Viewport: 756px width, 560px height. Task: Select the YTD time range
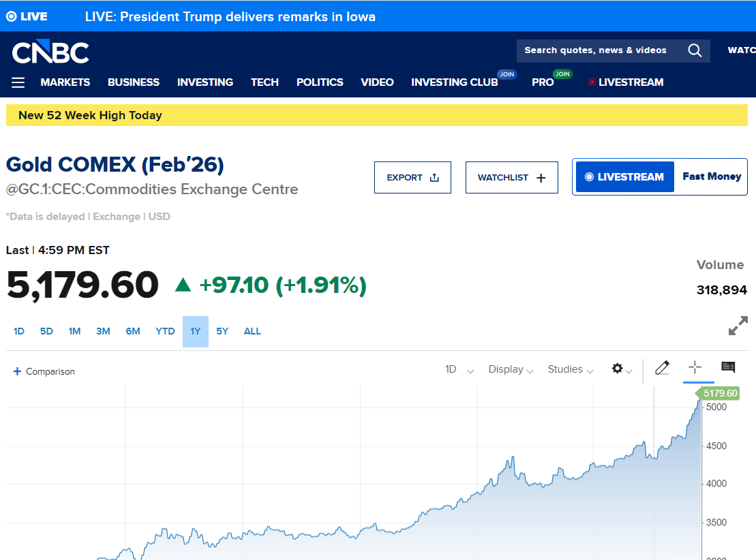coord(165,332)
